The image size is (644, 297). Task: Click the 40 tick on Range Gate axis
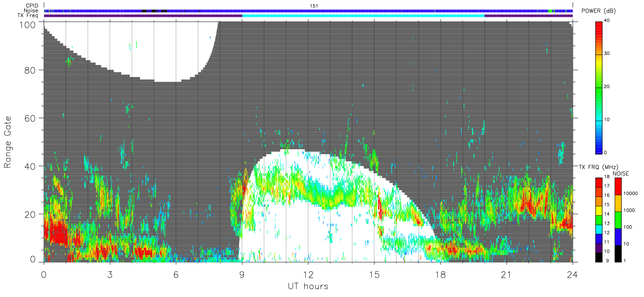(x=31, y=166)
